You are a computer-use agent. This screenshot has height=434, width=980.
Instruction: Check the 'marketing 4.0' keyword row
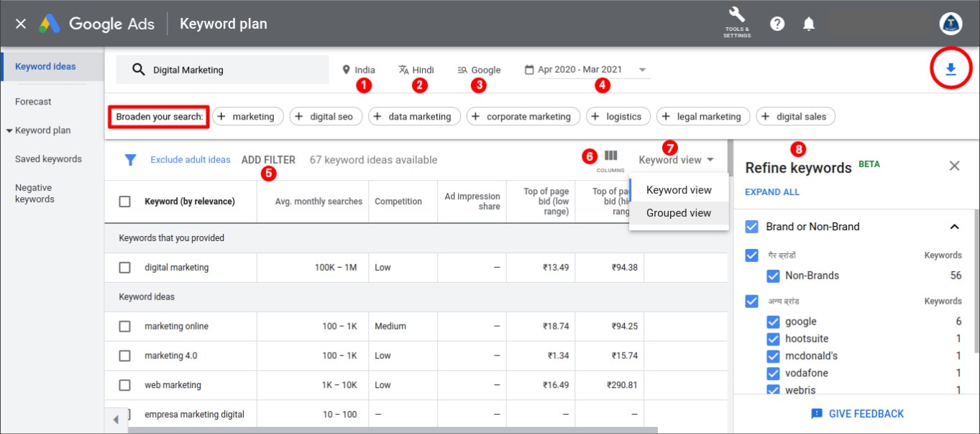click(x=124, y=356)
